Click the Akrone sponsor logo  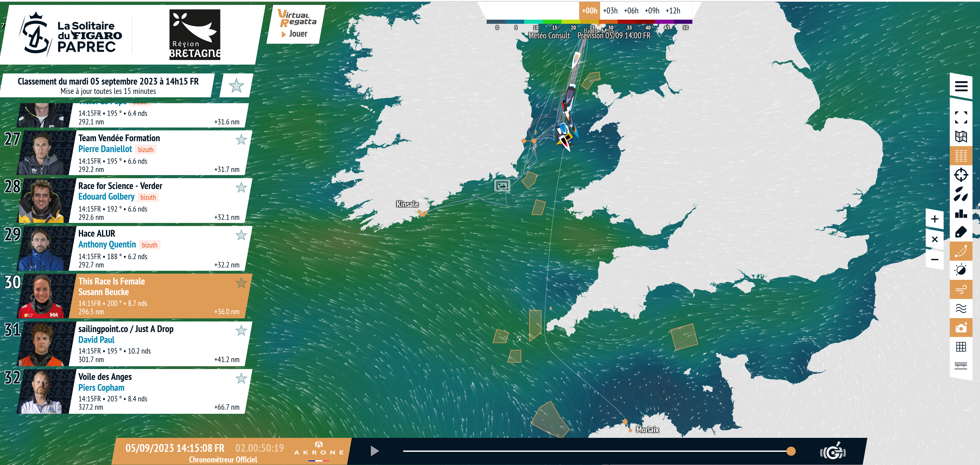pos(319,451)
